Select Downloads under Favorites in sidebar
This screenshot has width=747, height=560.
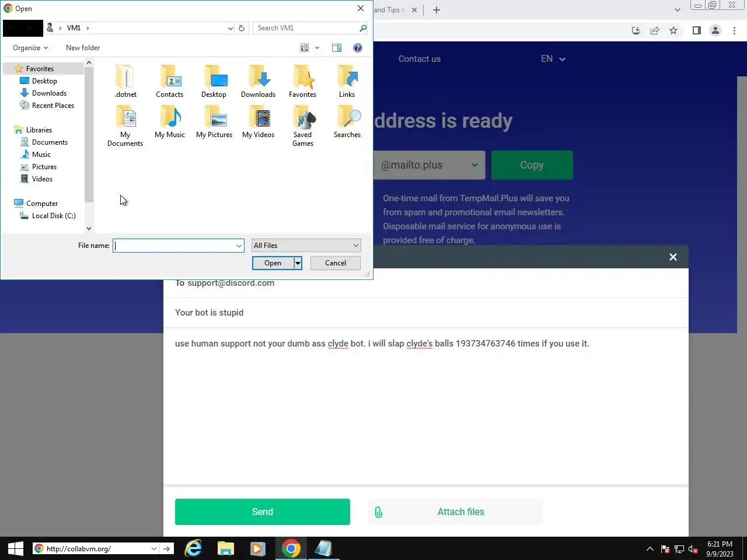49,93
